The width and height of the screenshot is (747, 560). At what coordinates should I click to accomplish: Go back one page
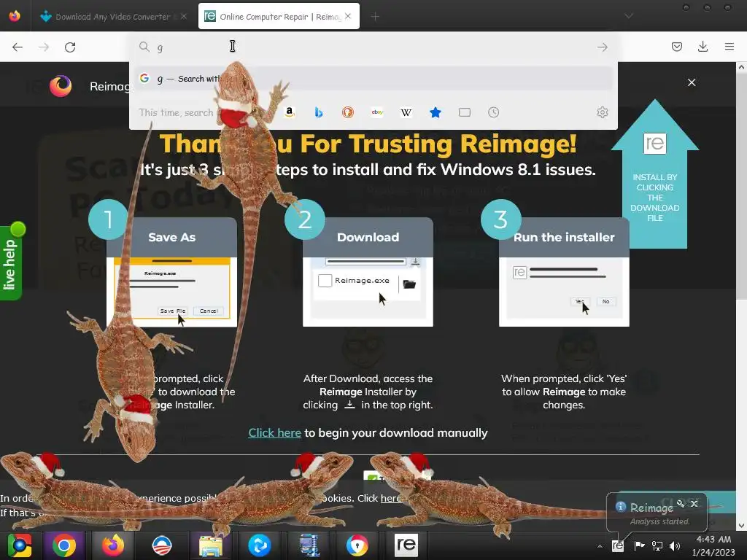[x=18, y=47]
